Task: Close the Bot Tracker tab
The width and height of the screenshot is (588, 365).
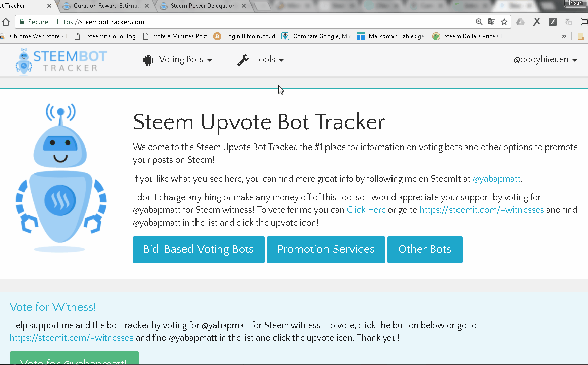Action: click(49, 6)
